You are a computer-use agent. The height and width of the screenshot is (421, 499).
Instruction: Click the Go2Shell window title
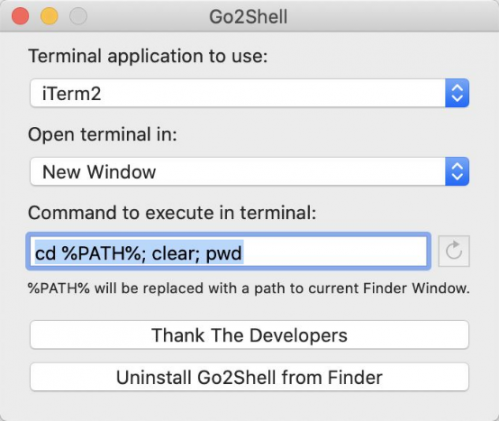click(x=248, y=17)
